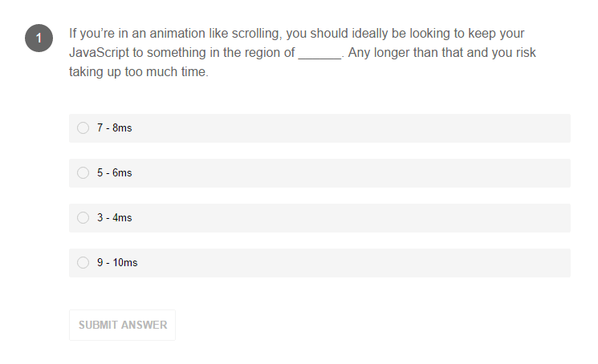Click the phrase "Any longer than that"
The height and width of the screenshot is (364, 598).
[x=407, y=53]
